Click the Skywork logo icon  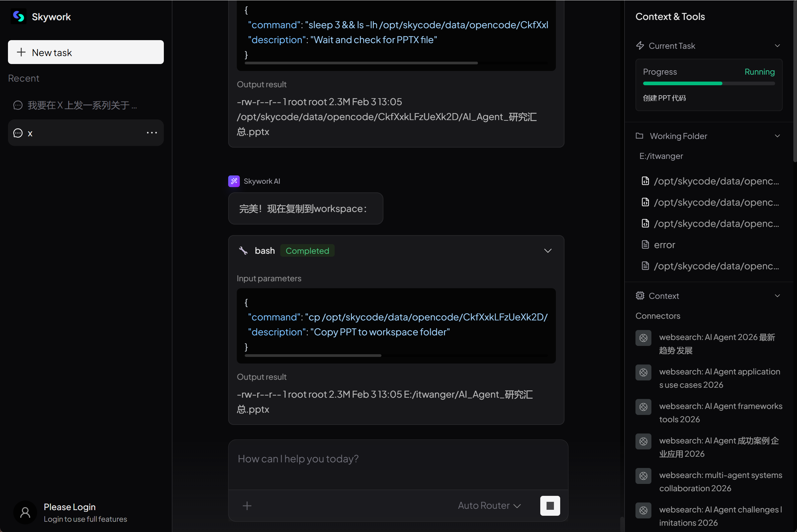(18, 16)
